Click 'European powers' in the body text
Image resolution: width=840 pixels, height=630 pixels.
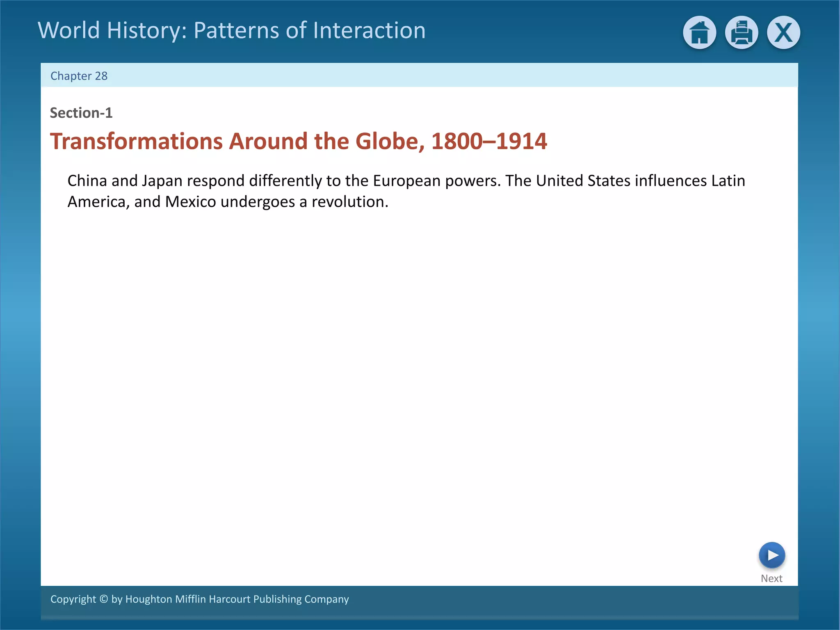point(436,181)
